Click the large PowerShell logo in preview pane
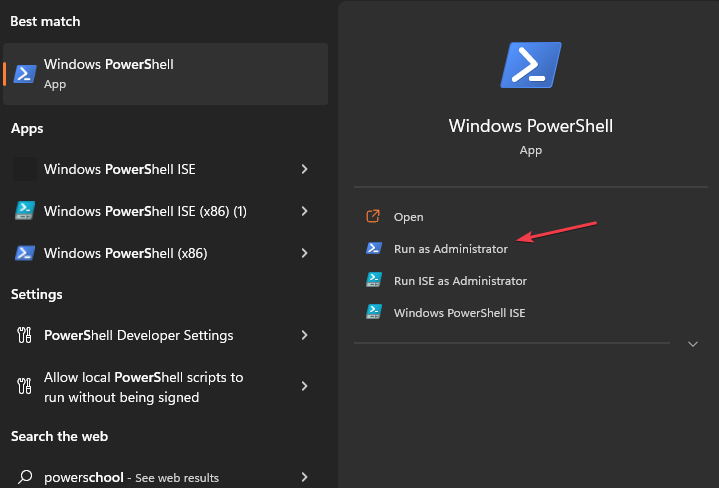719x488 pixels. [x=531, y=65]
